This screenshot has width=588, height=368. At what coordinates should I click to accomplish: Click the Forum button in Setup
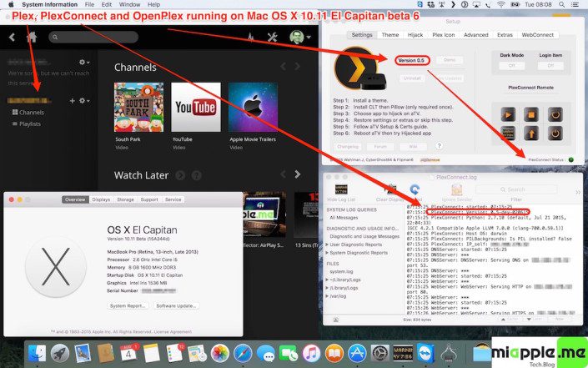380,147
